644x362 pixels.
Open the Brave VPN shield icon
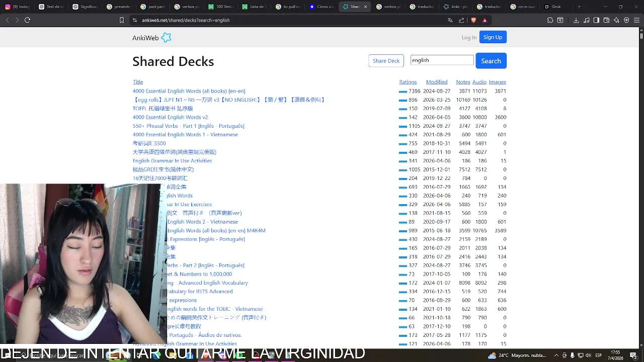pos(626,20)
